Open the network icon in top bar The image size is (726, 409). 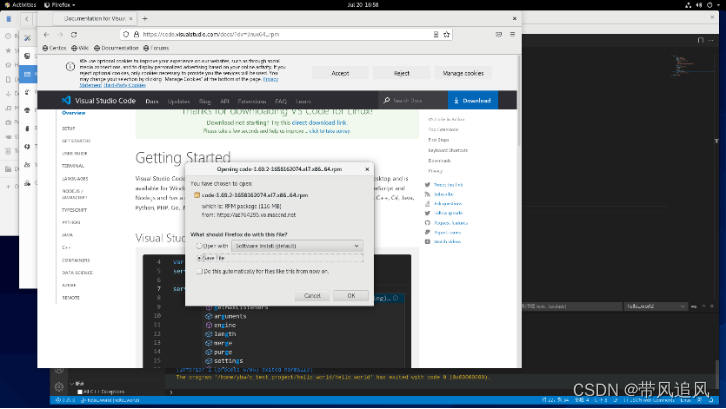click(x=688, y=5)
